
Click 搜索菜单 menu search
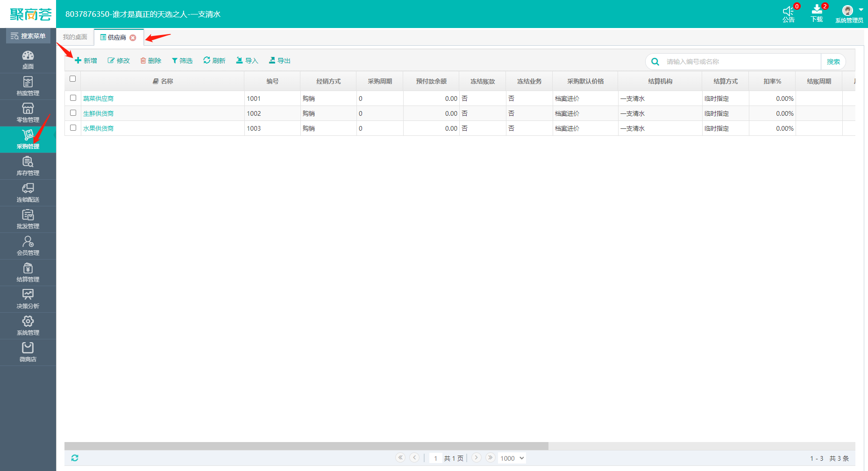click(x=28, y=36)
